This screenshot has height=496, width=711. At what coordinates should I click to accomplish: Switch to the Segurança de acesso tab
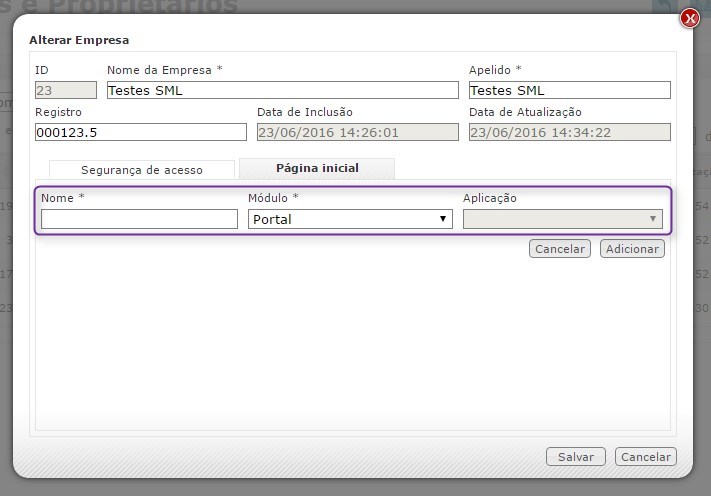(141, 170)
